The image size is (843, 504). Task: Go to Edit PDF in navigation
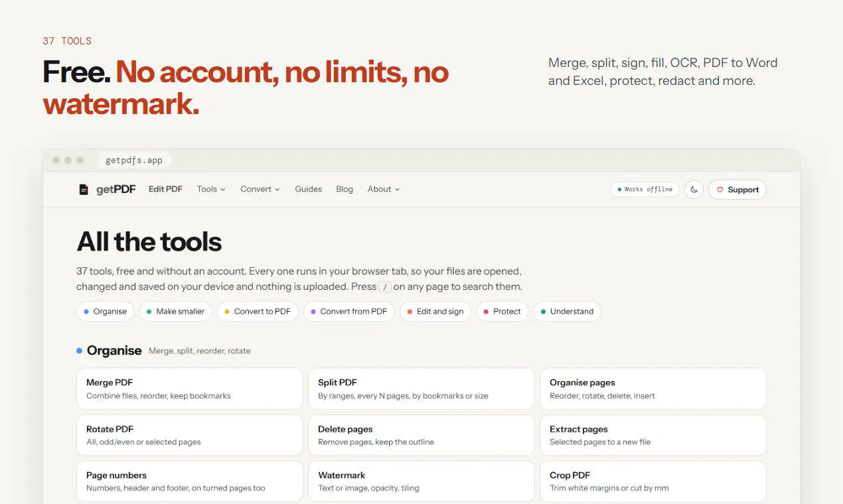(x=165, y=189)
